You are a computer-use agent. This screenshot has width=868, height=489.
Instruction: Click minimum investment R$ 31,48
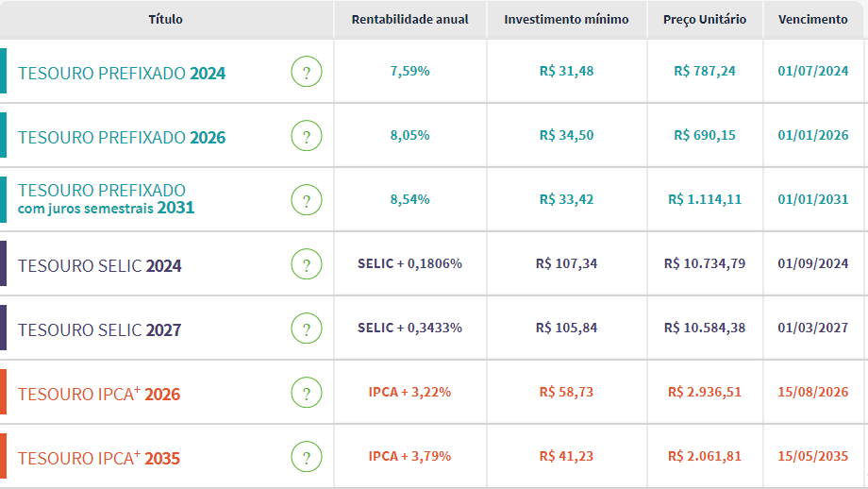[566, 71]
